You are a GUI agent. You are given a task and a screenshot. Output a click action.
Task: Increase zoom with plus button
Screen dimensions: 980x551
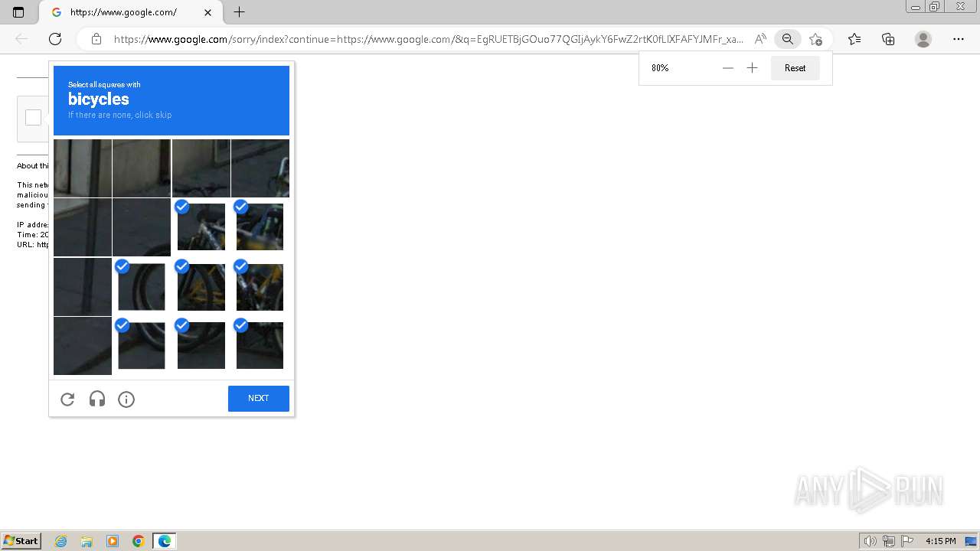pyautogui.click(x=753, y=68)
